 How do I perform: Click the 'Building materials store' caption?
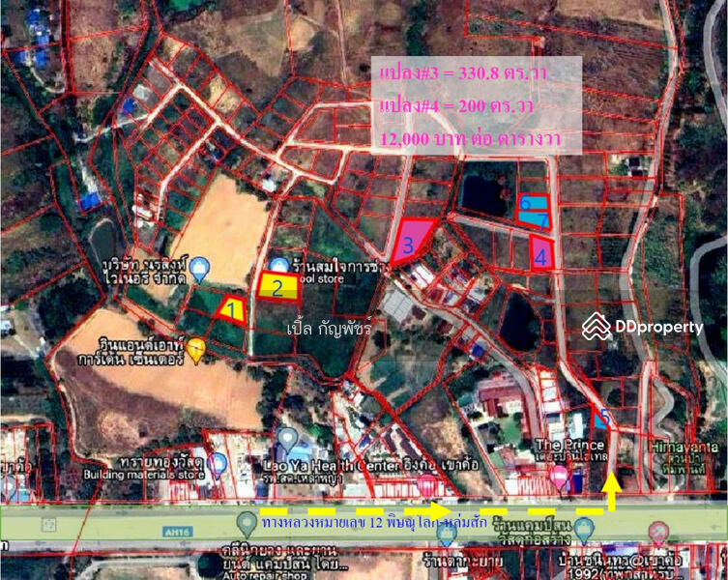click(144, 475)
